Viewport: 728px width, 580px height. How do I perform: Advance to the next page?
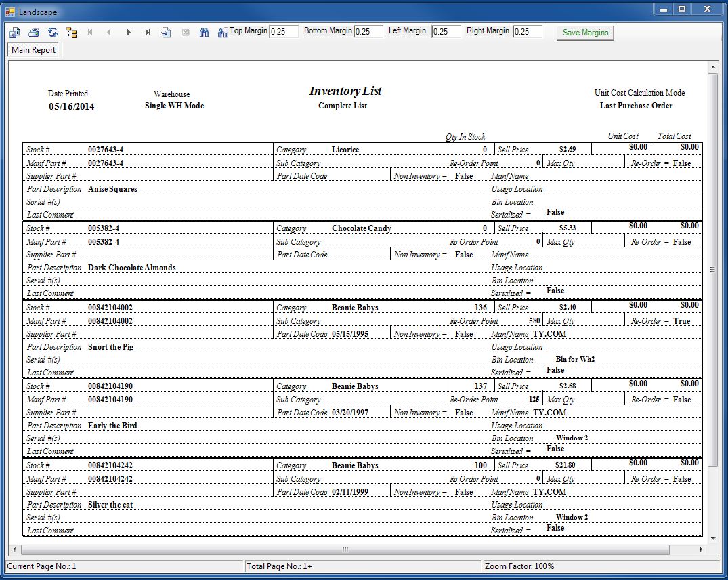click(x=129, y=33)
